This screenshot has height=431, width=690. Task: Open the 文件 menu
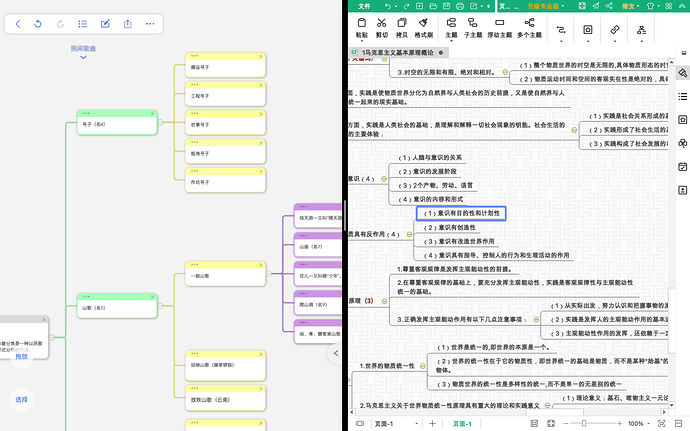pos(364,6)
